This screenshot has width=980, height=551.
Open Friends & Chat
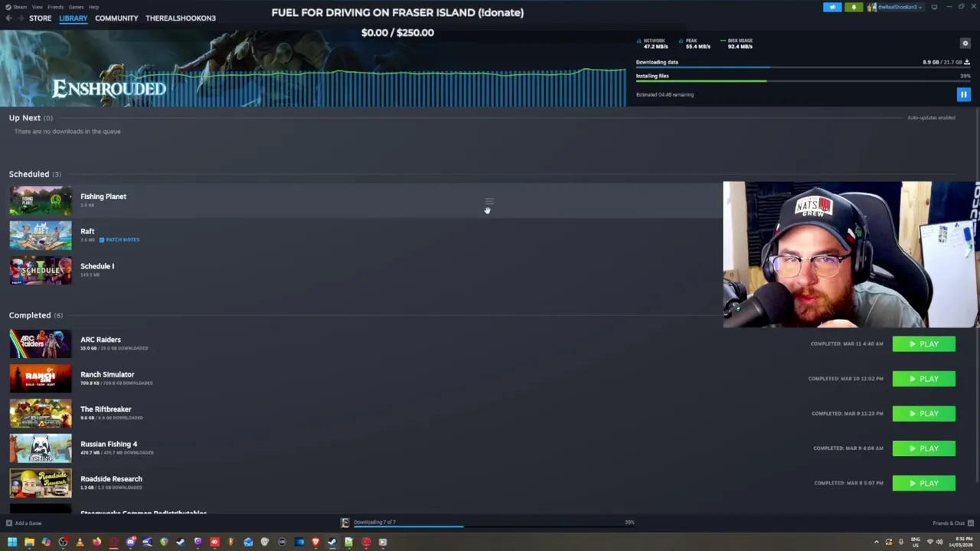point(953,523)
